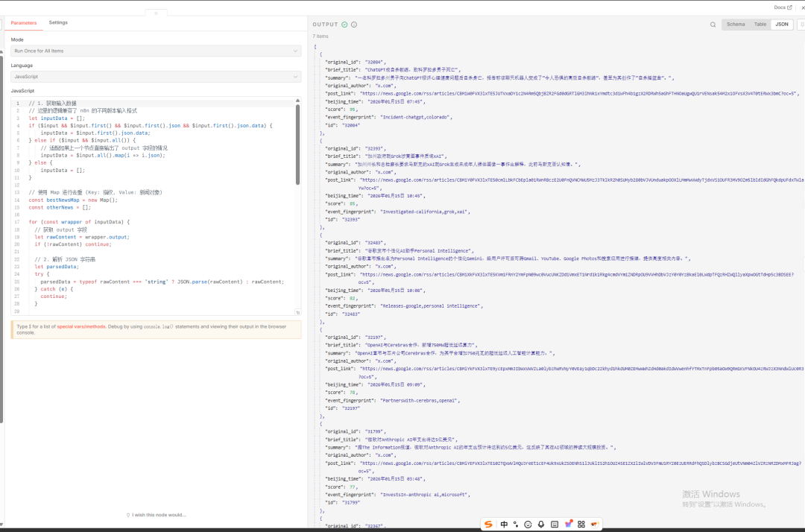This screenshot has height=532, width=805.
Task: Toggle Chinese input mode 中 indicator
Action: [x=504, y=525]
